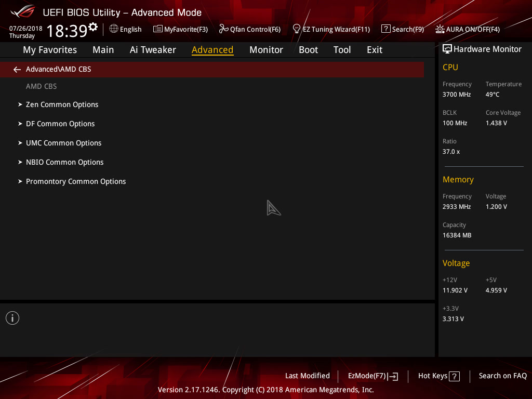Expand UMC Common Options arrow
The image size is (532, 399).
point(20,143)
